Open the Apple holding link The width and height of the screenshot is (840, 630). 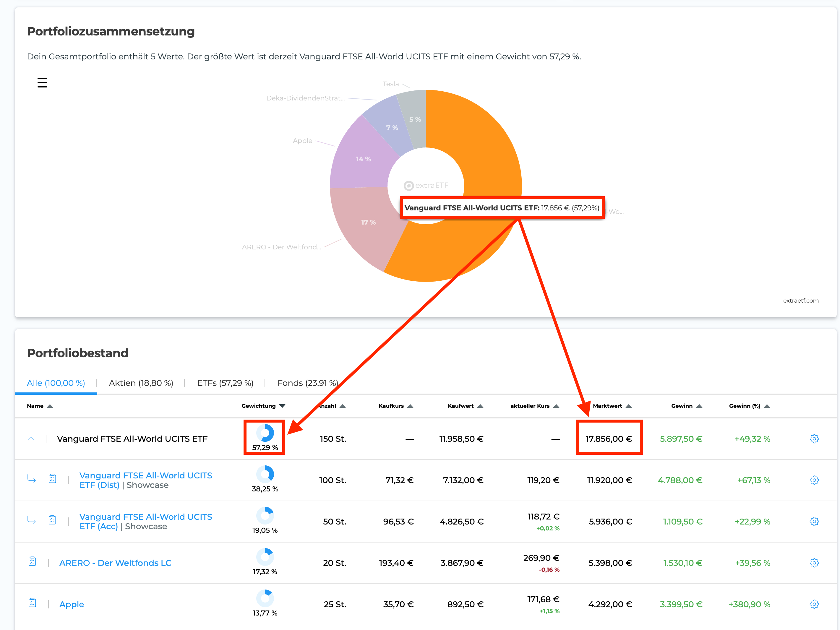72,604
